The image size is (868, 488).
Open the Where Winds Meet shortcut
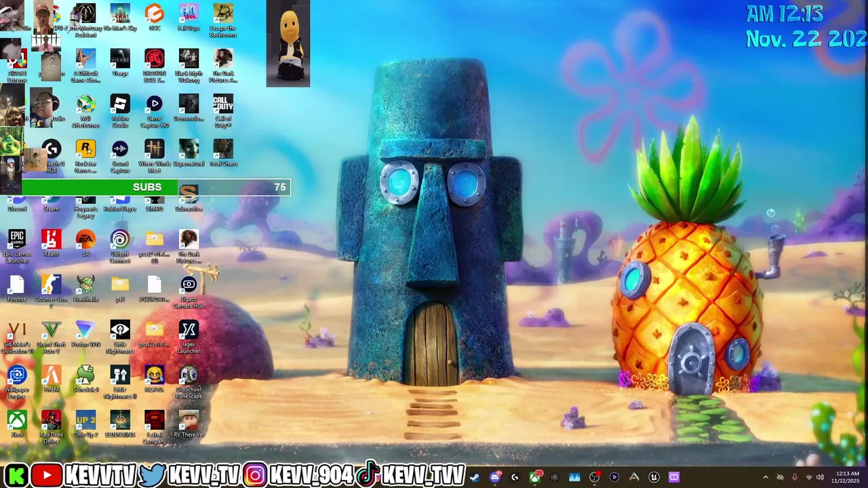[155, 157]
